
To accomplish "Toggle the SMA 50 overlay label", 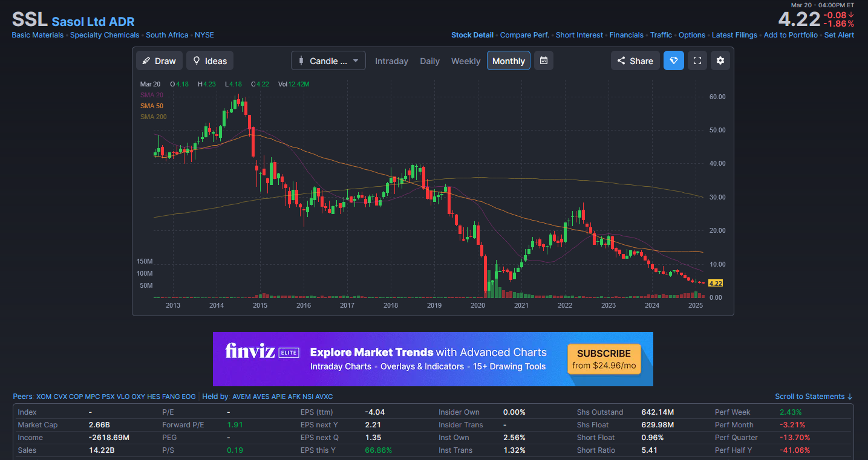I will click(151, 106).
